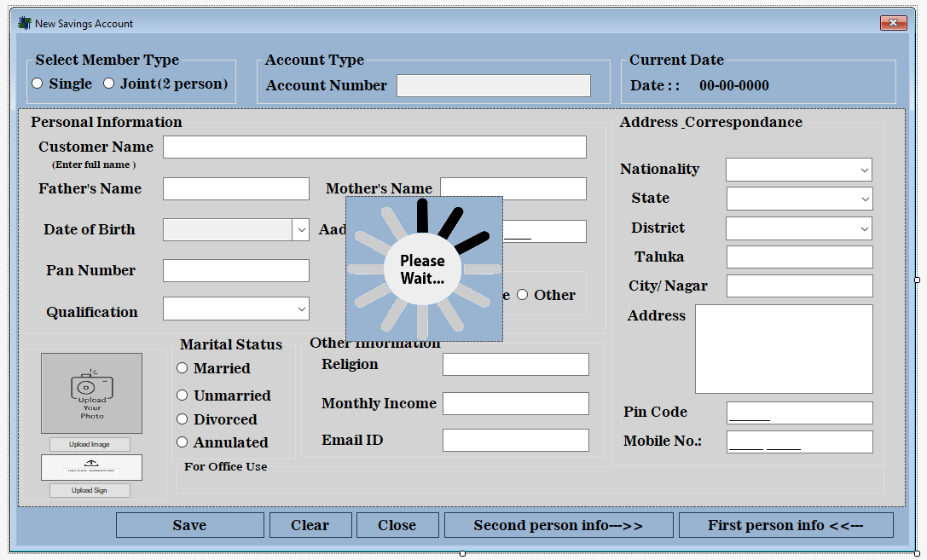This screenshot has height=560, width=927.
Task: Click the New Savings Account window icon
Action: pos(24,23)
